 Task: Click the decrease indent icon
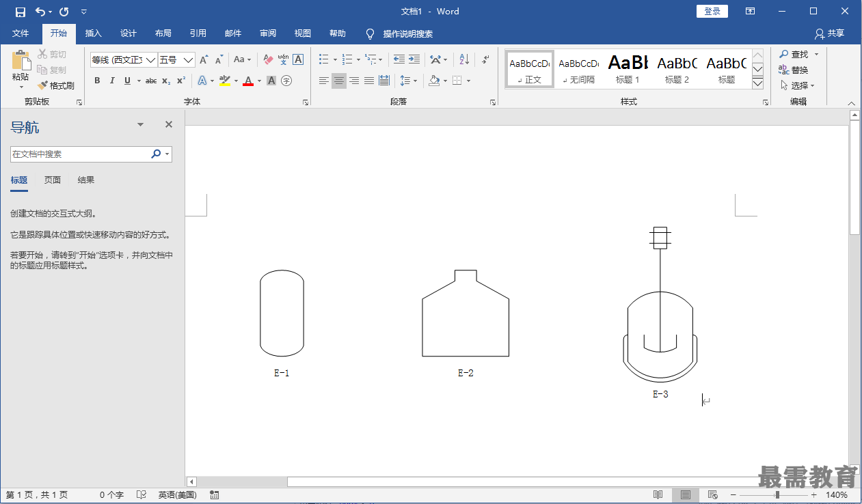click(399, 60)
